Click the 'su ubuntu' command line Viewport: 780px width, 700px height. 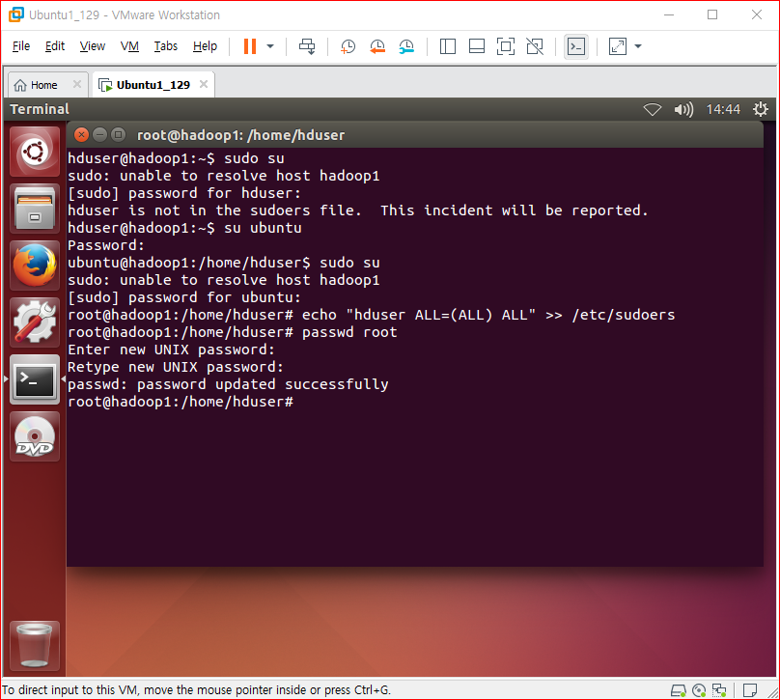point(184,228)
